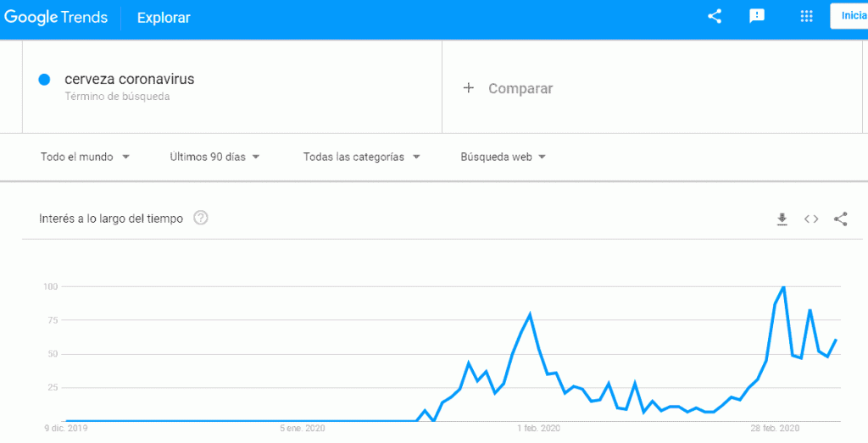Click the Iniciar sesión button

(x=849, y=16)
